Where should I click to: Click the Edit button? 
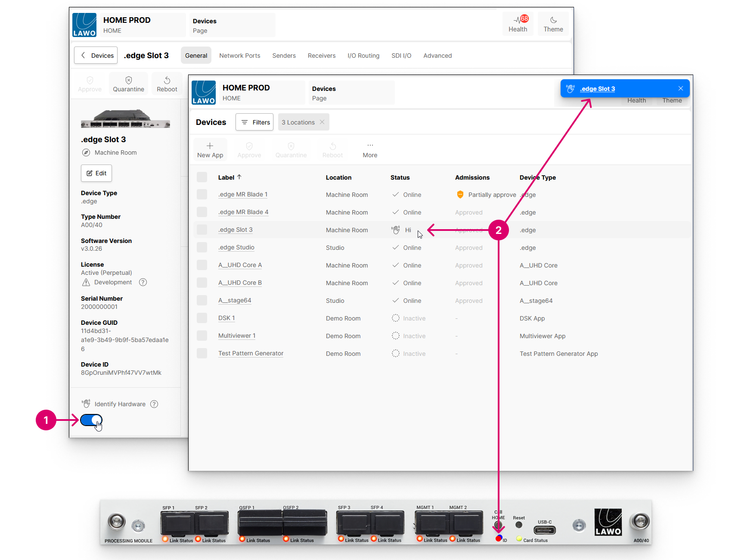pyautogui.click(x=96, y=173)
